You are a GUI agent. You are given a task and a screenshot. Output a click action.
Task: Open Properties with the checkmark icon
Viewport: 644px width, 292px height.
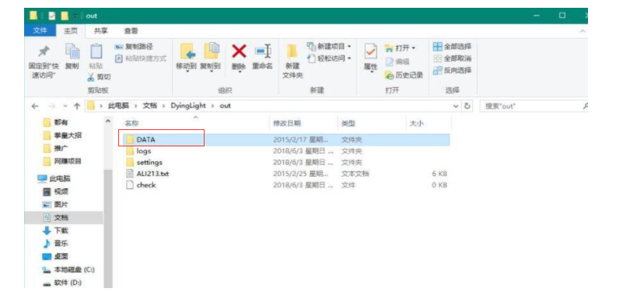(x=370, y=52)
